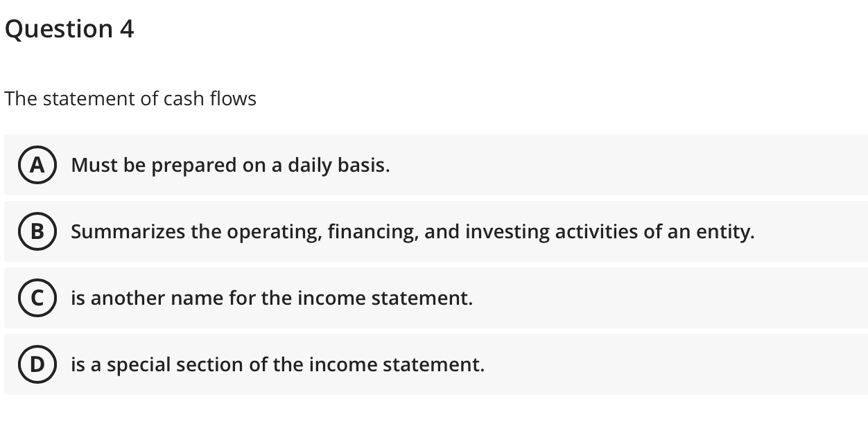Image resolution: width=868 pixels, height=435 pixels.
Task: Choose 'is another name for the income statement.'
Action: click(272, 299)
